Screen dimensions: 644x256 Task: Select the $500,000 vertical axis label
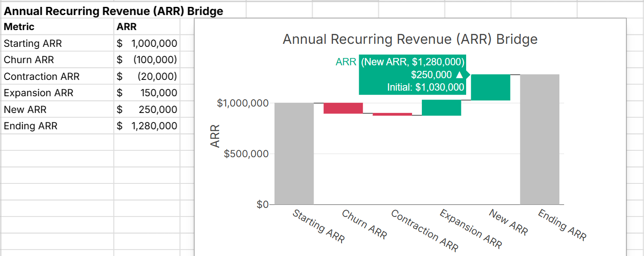coord(246,154)
